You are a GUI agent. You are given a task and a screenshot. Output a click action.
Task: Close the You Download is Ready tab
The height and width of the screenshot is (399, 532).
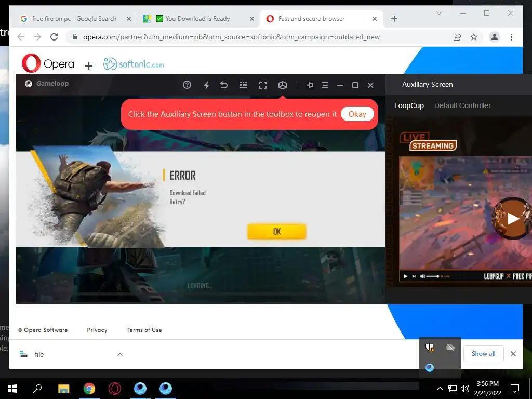click(252, 19)
